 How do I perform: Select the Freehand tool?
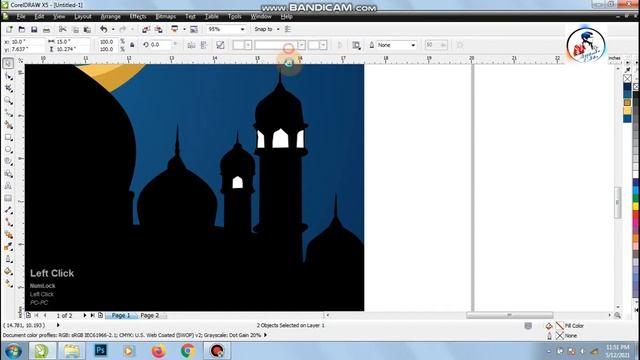8,113
